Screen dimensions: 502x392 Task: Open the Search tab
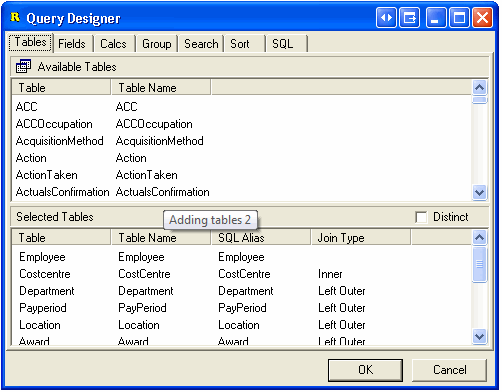(x=201, y=44)
